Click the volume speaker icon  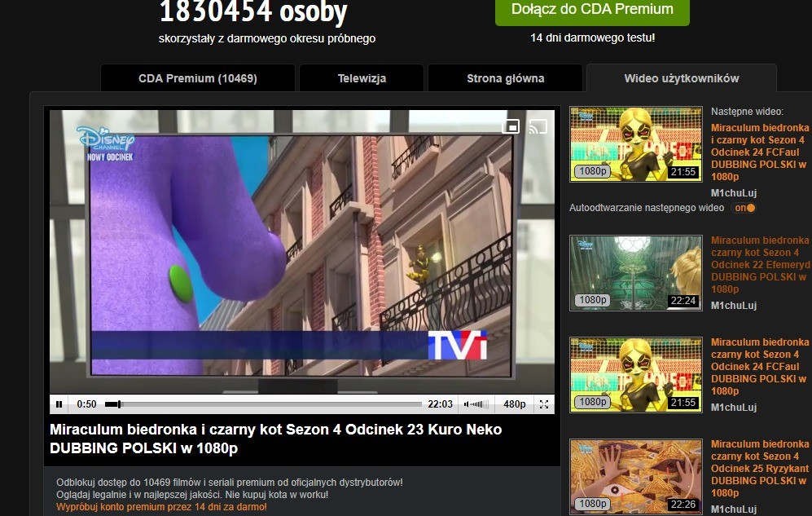[466, 404]
